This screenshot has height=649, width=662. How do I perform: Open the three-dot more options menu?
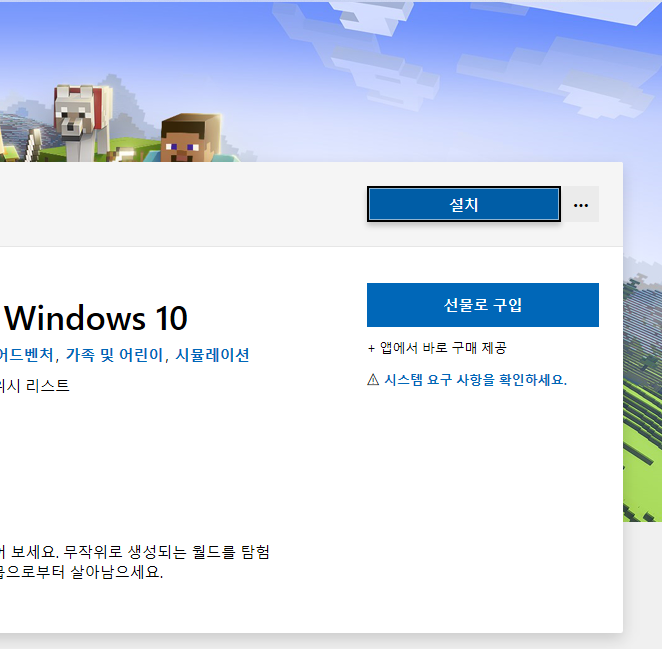point(581,204)
